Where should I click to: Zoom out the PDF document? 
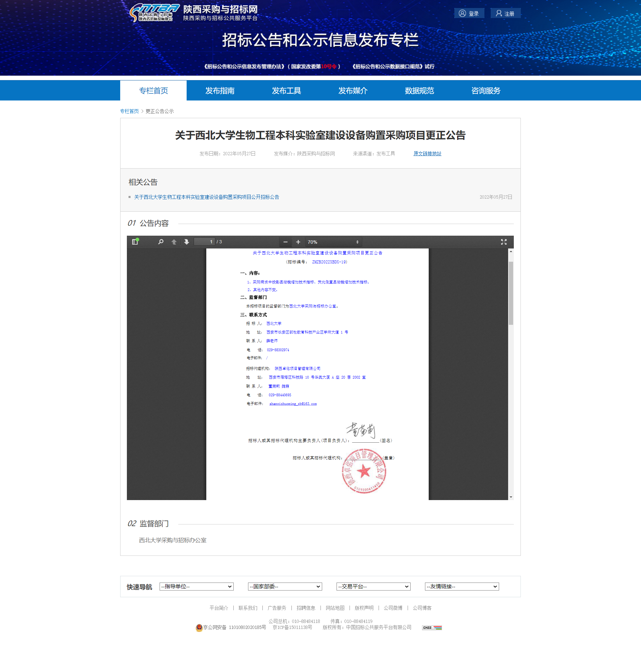click(285, 242)
